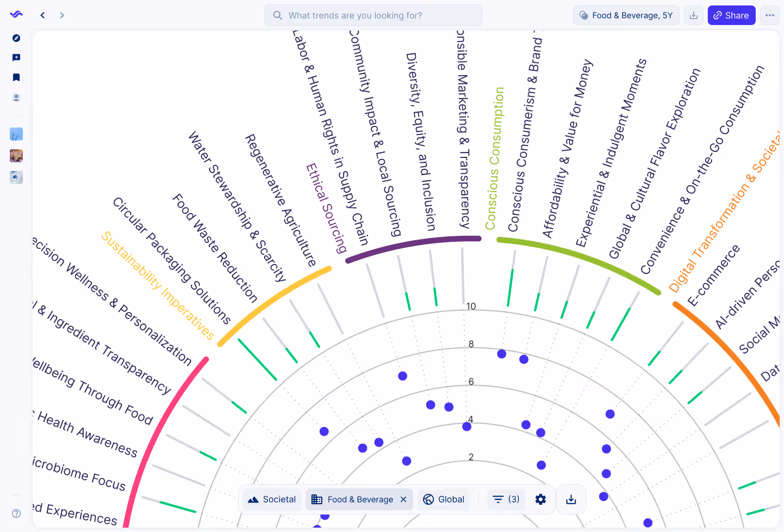
Task: Click the E-commerce trend label
Action: click(x=714, y=276)
